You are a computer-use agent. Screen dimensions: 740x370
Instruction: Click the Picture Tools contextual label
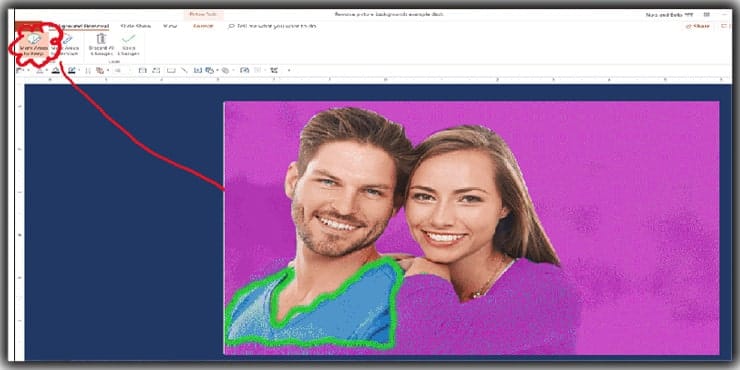click(203, 15)
